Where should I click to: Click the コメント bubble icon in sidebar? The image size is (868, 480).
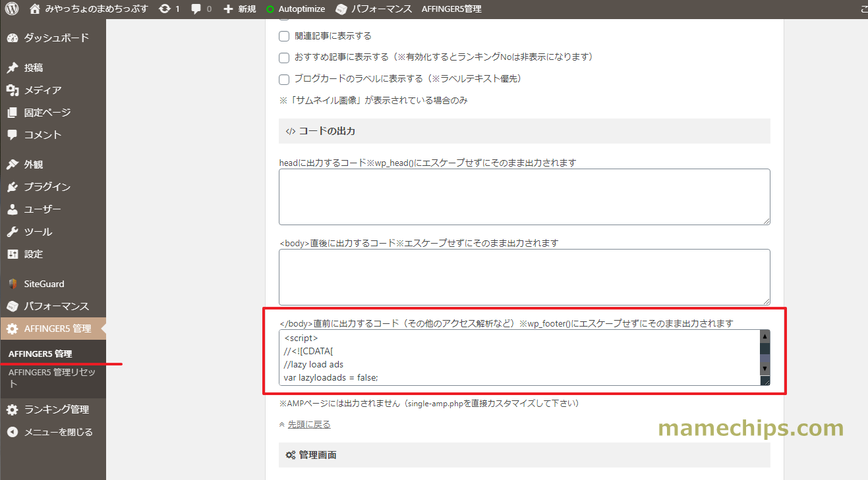point(13,134)
